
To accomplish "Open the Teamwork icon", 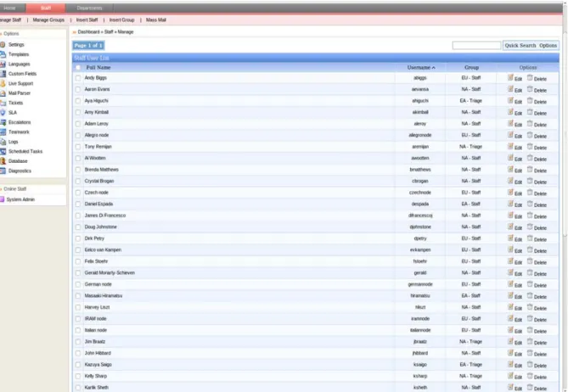I will tap(3, 132).
